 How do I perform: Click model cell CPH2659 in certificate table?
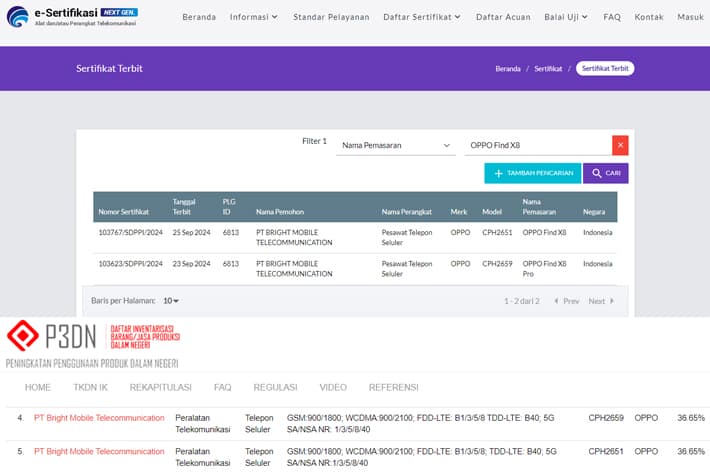click(x=497, y=263)
